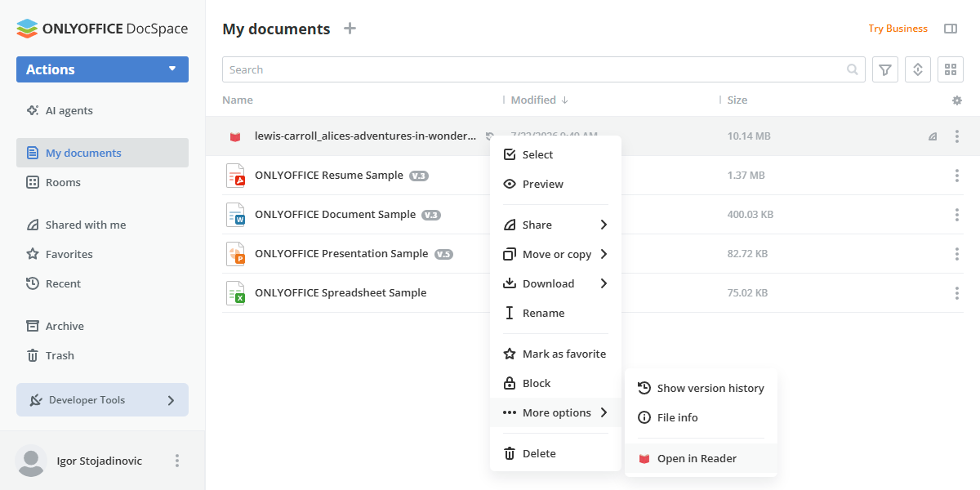
Task: Click the ONLYOFFICE DocSpace logo
Action: [102, 29]
